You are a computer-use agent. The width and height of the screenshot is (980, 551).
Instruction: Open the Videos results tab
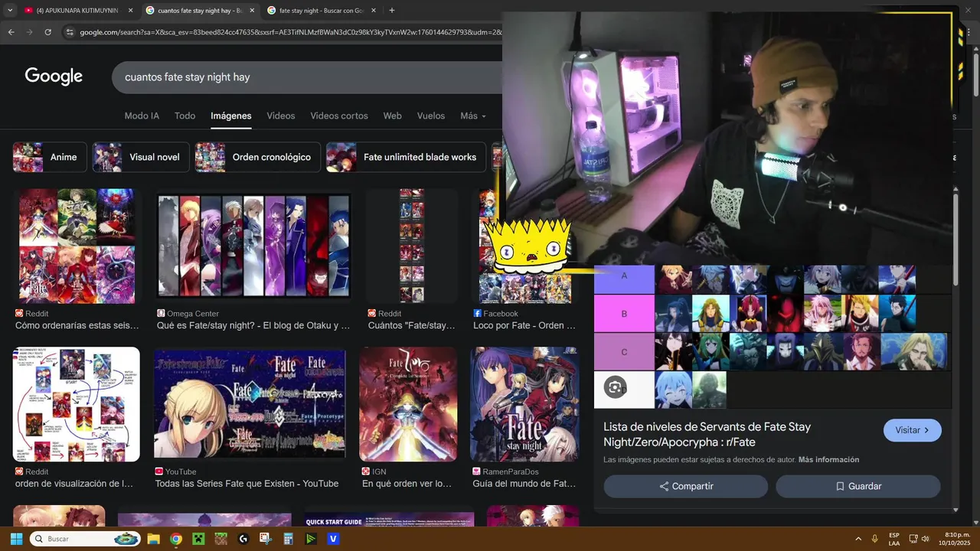coord(281,116)
